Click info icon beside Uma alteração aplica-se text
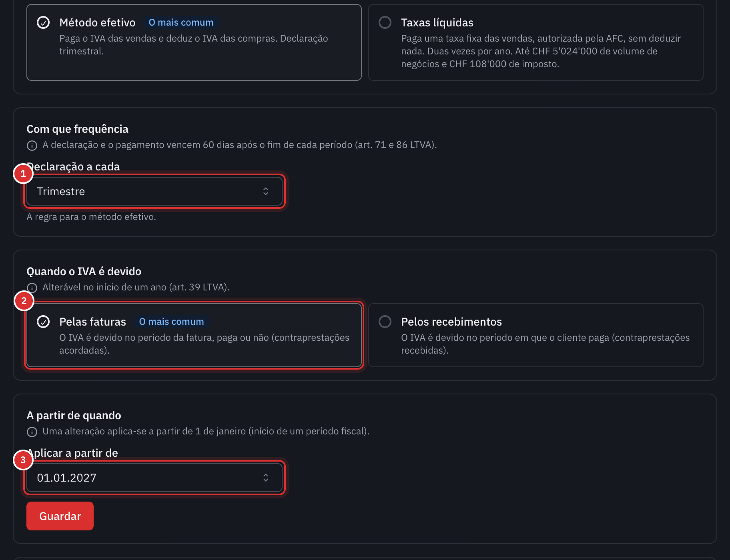730x560 pixels. click(x=32, y=432)
